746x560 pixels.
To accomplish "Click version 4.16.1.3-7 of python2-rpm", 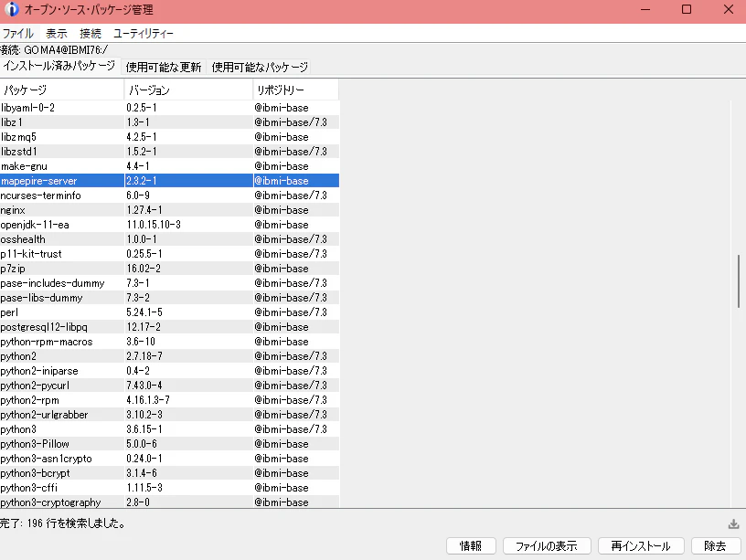I will pos(148,400).
